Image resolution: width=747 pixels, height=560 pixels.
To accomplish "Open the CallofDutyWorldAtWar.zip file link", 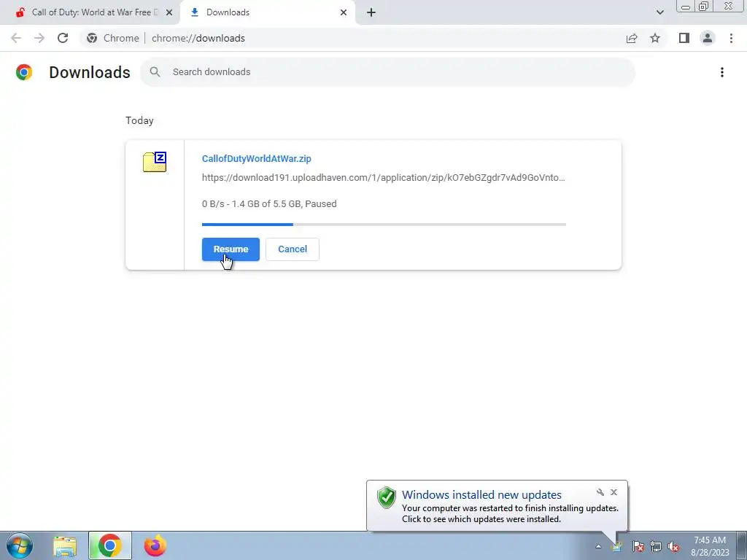I will click(256, 158).
